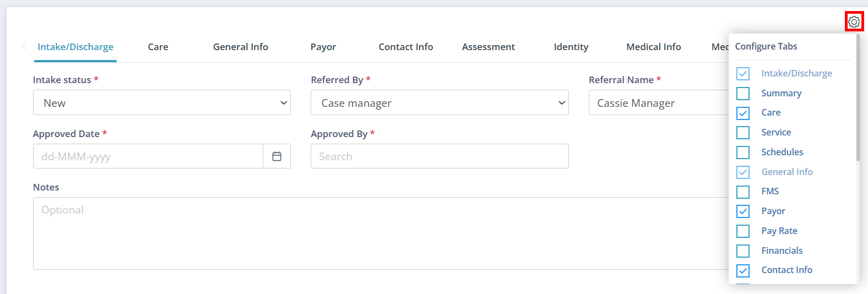Viewport: 868px width, 294px height.
Task: Enable the Summary tab checkbox
Action: (x=743, y=94)
